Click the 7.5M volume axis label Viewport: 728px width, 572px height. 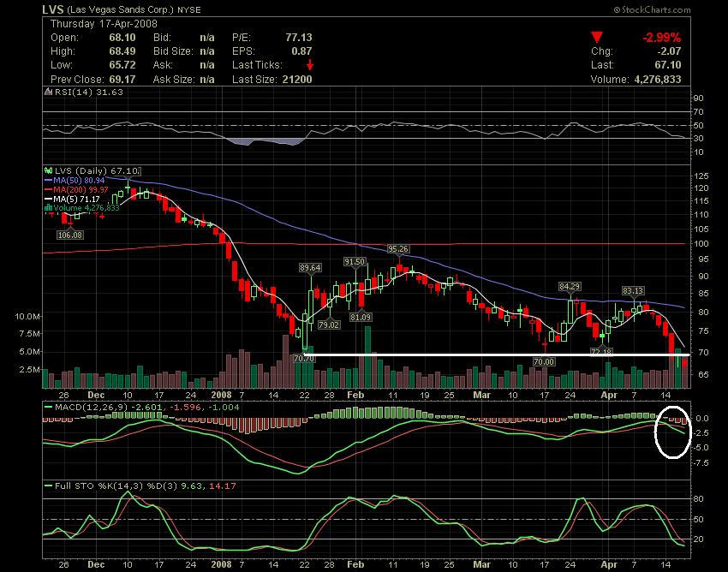[x=30, y=334]
